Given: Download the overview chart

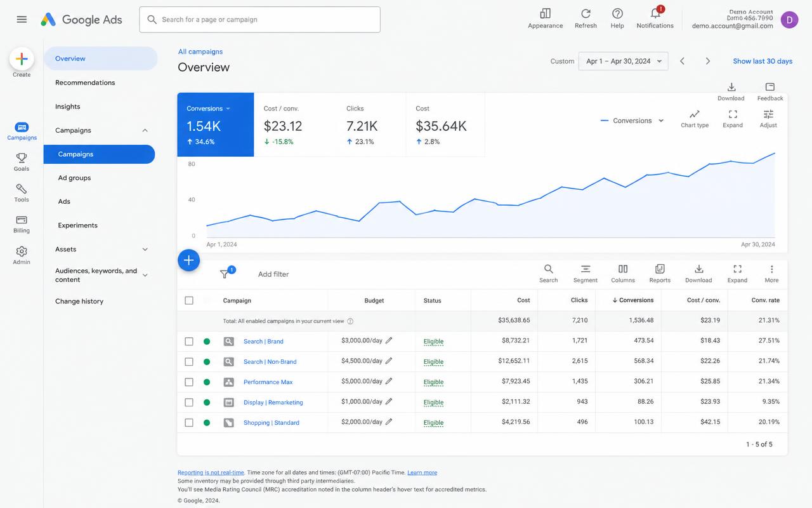Looking at the screenshot, I should [731, 91].
